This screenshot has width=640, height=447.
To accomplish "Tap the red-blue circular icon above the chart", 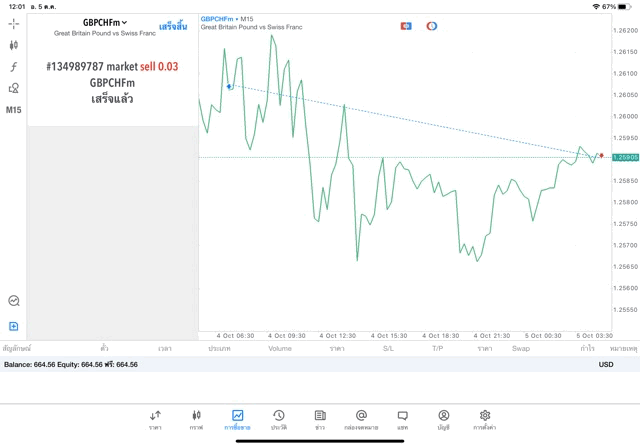I will point(432,26).
